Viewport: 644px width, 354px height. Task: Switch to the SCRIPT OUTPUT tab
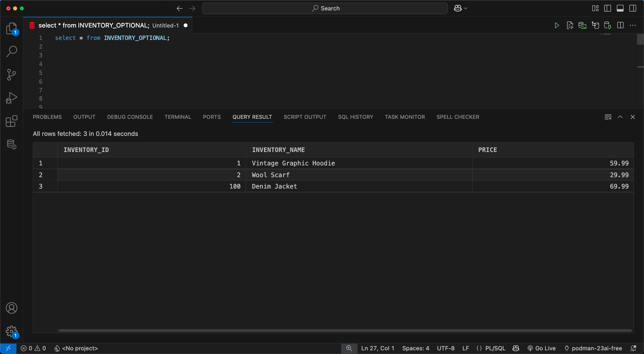[305, 117]
